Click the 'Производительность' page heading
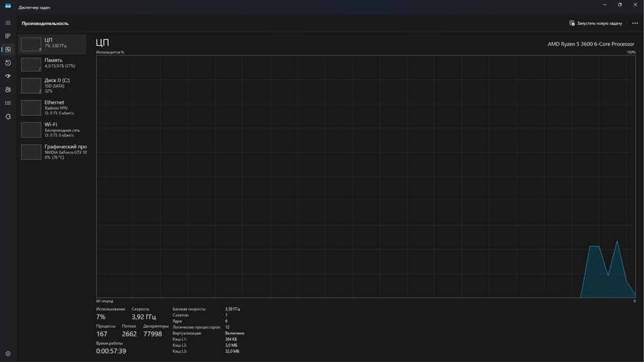644x362 pixels. (45, 23)
